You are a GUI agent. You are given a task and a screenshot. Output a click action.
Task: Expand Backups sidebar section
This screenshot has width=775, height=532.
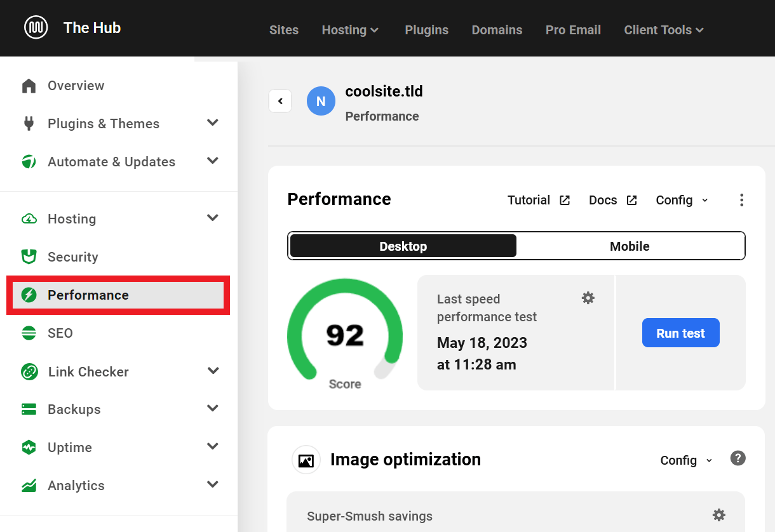(213, 408)
